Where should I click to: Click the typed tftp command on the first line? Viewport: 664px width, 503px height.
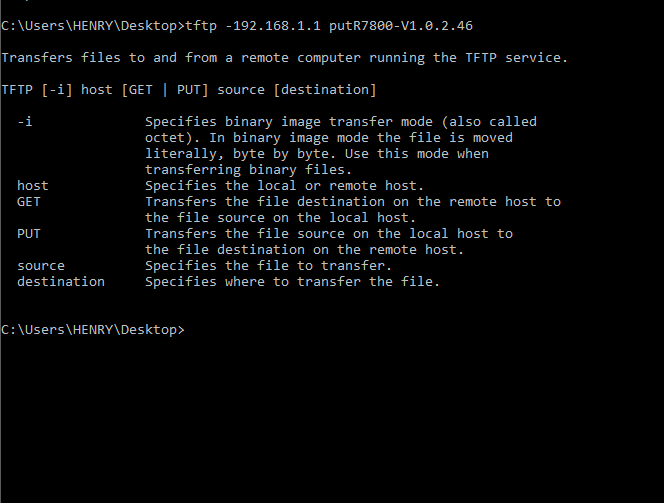(x=201, y=25)
